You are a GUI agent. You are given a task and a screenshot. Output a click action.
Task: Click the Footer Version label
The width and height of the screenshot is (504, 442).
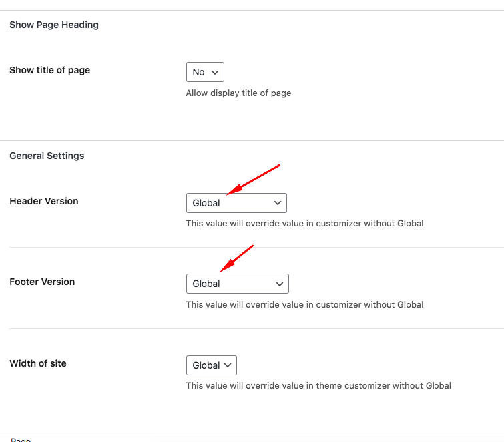click(42, 282)
